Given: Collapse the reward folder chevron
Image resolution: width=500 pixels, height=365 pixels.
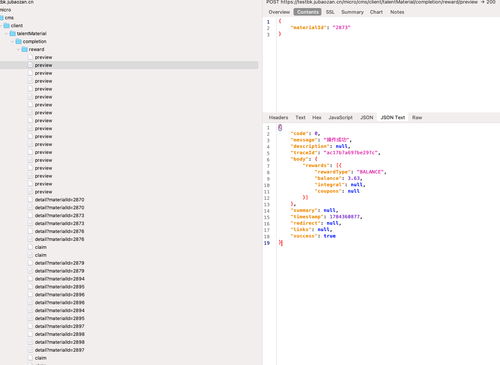Looking at the screenshot, I should tap(18, 50).
